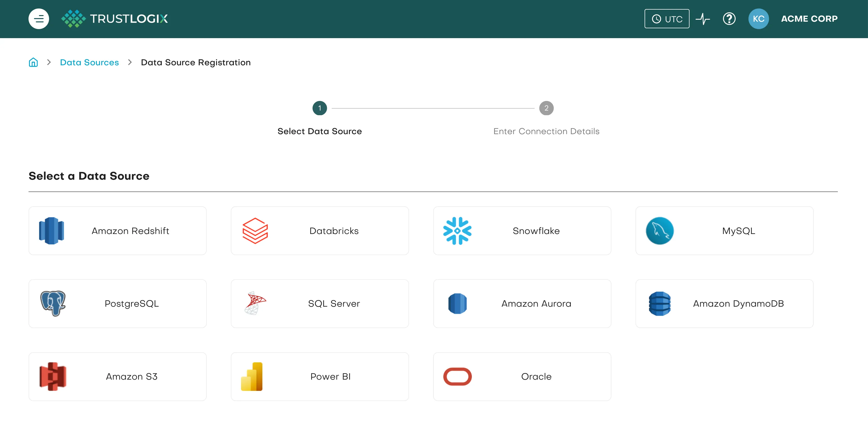The width and height of the screenshot is (868, 429).
Task: Open the UTC timezone selector
Action: (x=666, y=19)
